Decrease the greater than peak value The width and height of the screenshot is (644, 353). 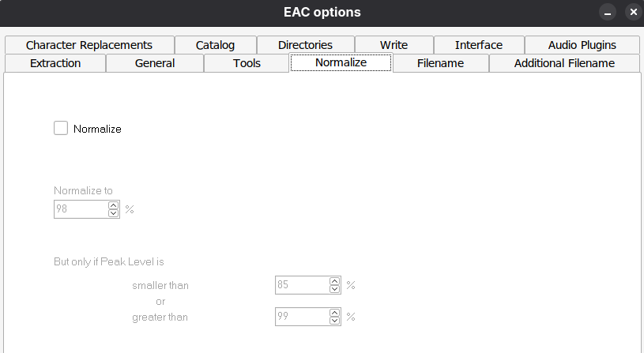coord(334,321)
